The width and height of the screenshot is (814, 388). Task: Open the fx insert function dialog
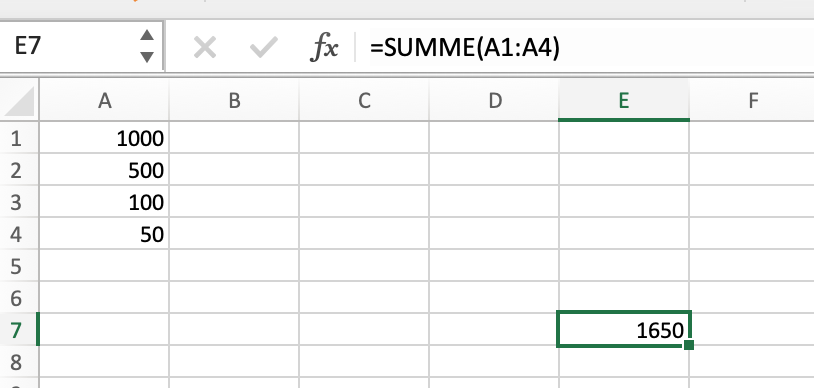(324, 48)
